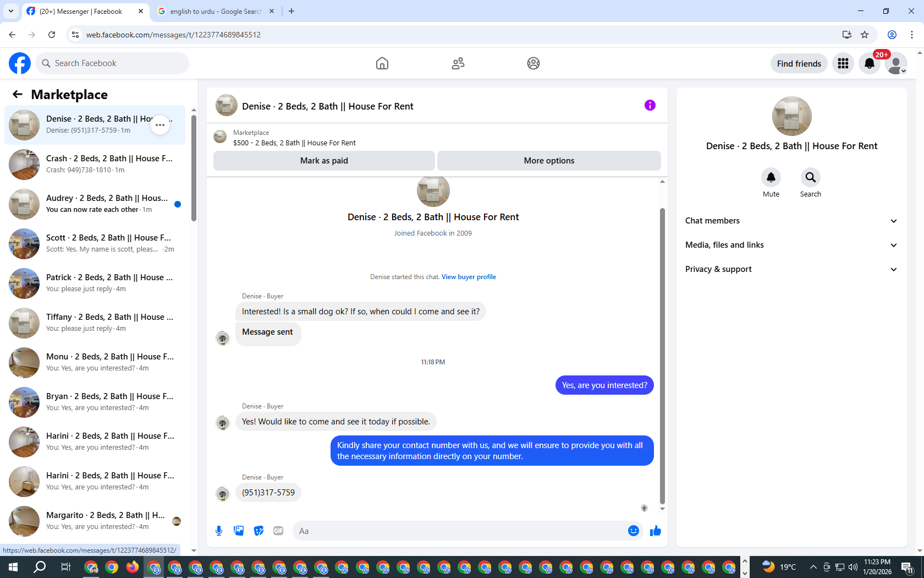Open the conversation information icon

(x=650, y=105)
